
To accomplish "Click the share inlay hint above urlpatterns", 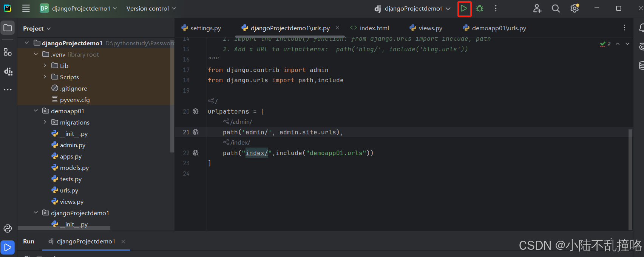I will tap(213, 101).
